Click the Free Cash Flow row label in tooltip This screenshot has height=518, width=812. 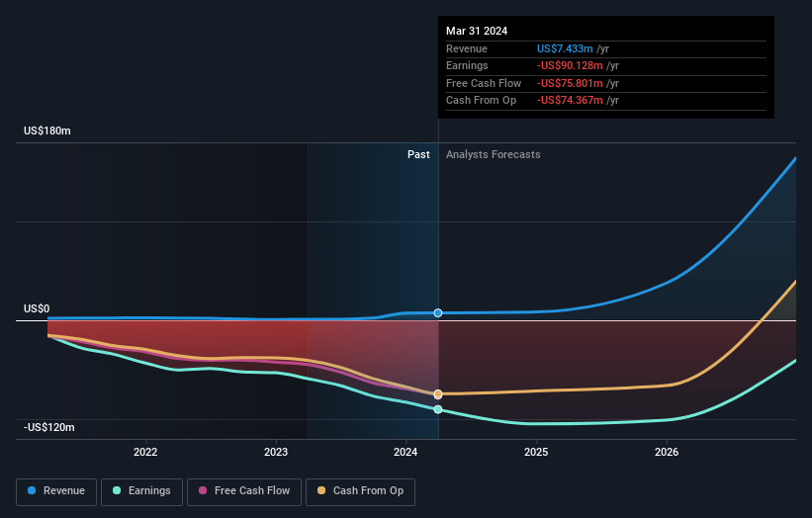484,83
